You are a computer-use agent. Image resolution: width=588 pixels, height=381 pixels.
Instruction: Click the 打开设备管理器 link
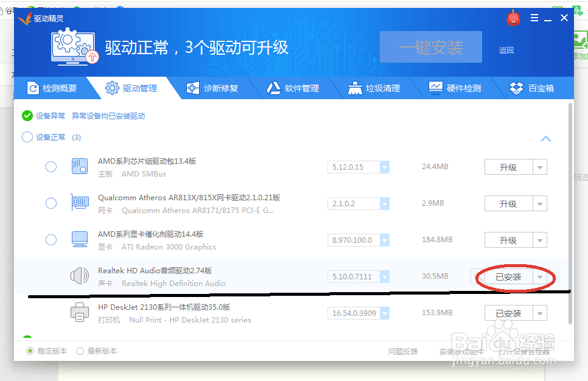(524, 352)
